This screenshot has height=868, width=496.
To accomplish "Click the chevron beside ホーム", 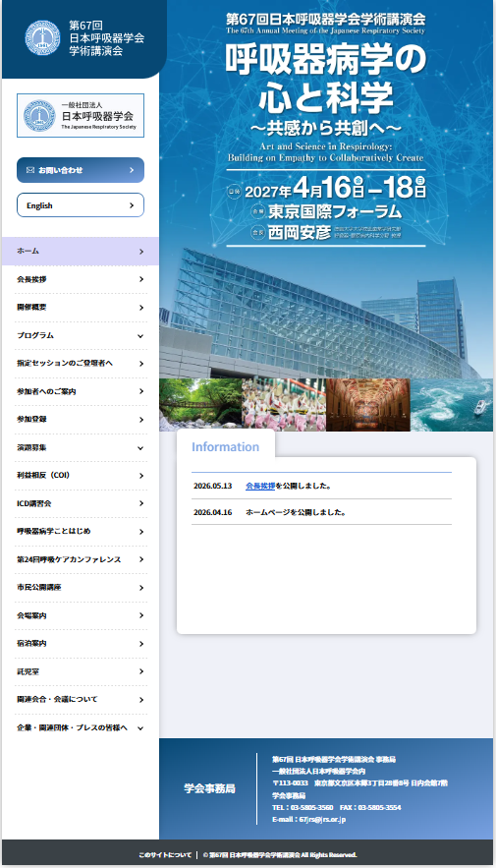I will [141, 252].
